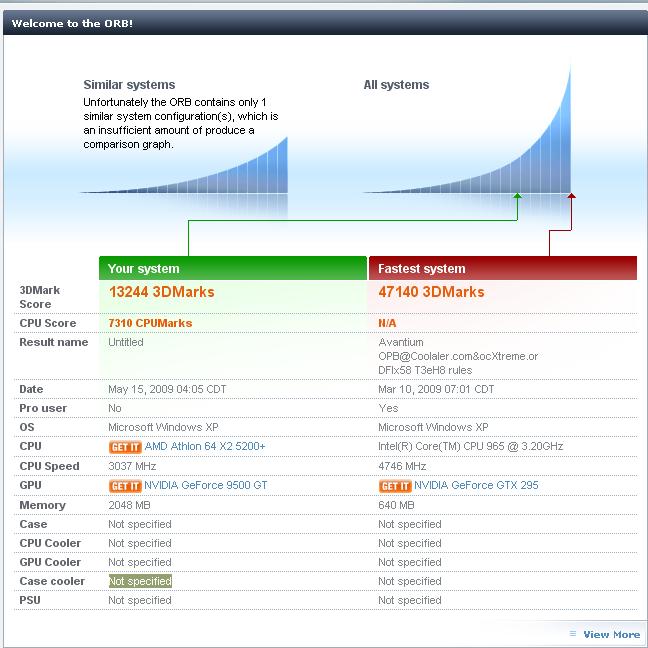This screenshot has height=648, width=648.
Task: Click the 2048 MB memory value
Action: (x=129, y=505)
